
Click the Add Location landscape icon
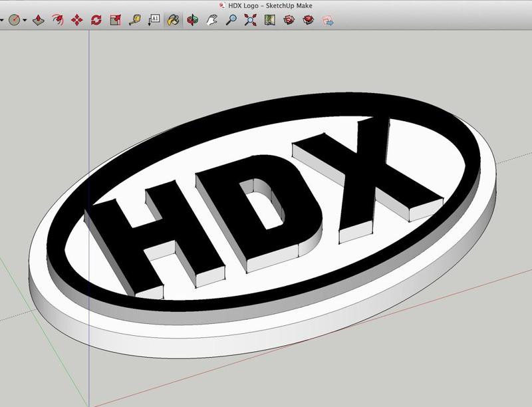[269, 20]
